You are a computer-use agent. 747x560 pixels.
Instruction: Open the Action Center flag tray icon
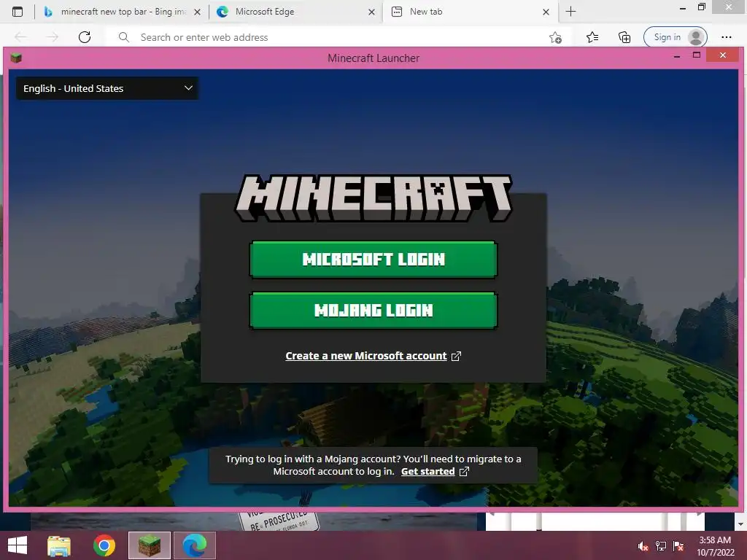tap(678, 546)
